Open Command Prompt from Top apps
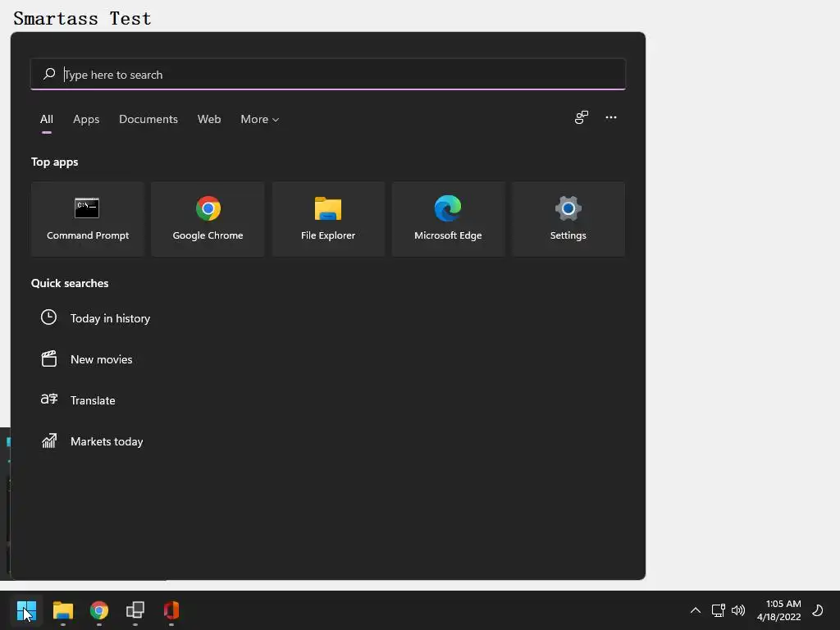Image resolution: width=840 pixels, height=630 pixels. 87,219
